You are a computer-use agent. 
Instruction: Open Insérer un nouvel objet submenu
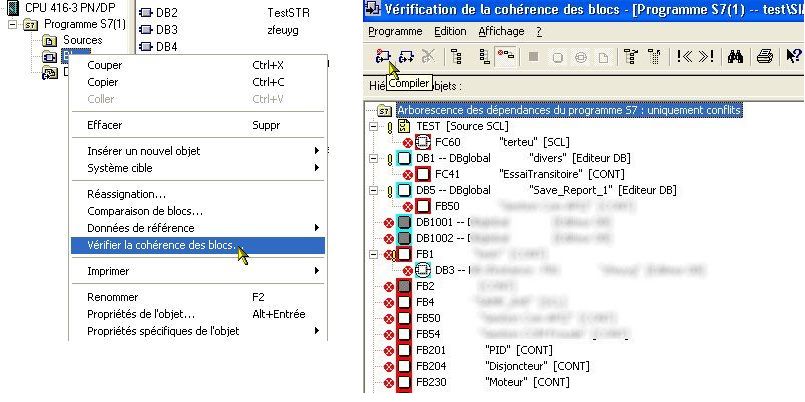(x=198, y=151)
